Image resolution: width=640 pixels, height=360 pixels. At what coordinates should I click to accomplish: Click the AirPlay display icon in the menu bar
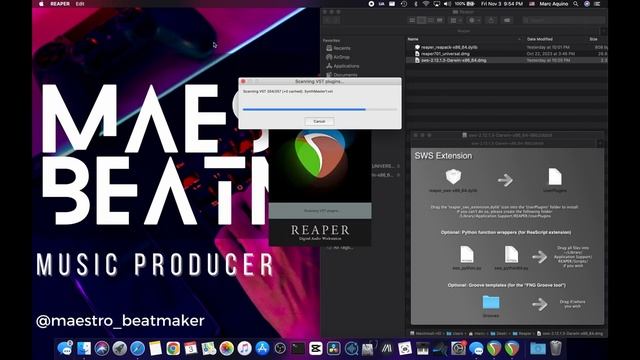coord(436,4)
